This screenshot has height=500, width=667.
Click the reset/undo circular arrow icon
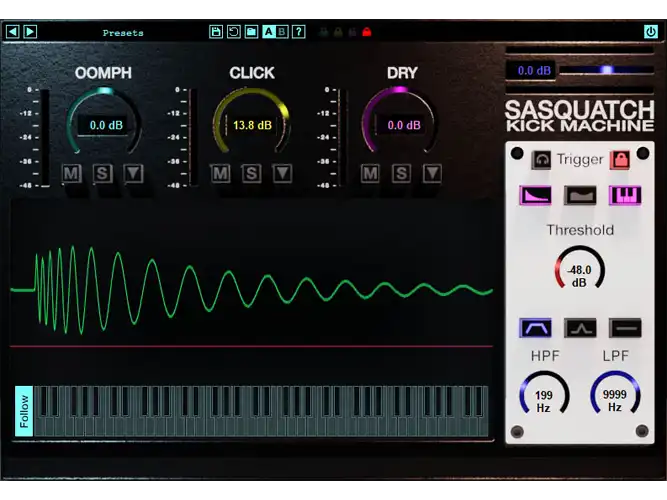pos(234,32)
